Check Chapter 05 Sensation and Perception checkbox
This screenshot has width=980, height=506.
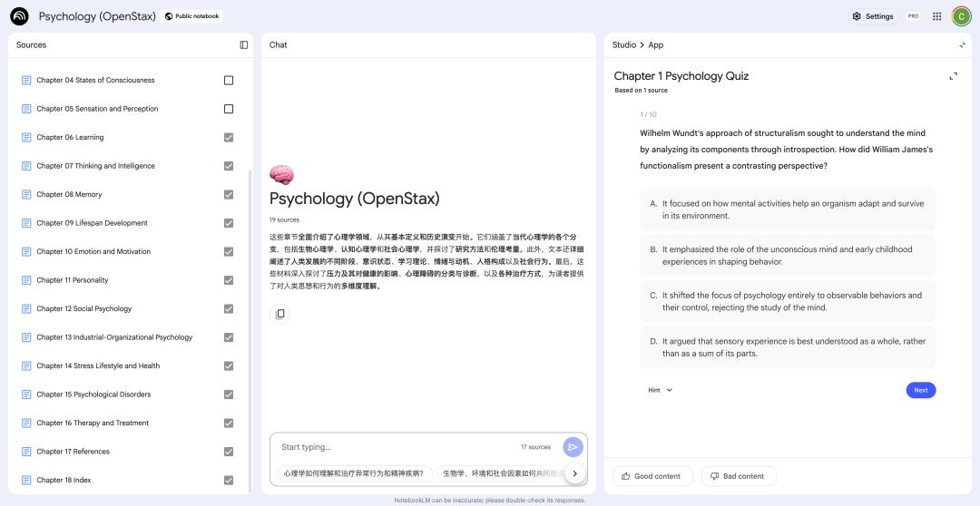pyautogui.click(x=229, y=109)
